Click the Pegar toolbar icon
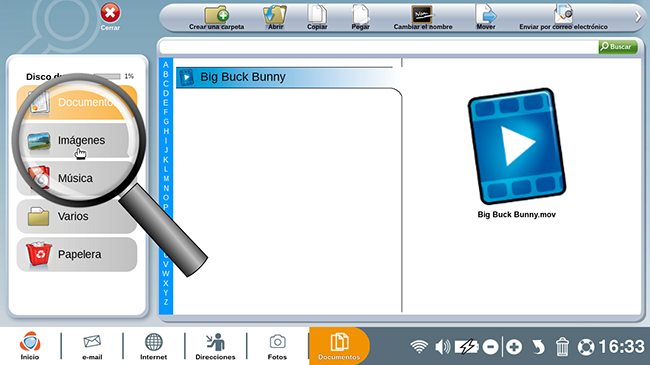This screenshot has height=365, width=650. point(360,15)
